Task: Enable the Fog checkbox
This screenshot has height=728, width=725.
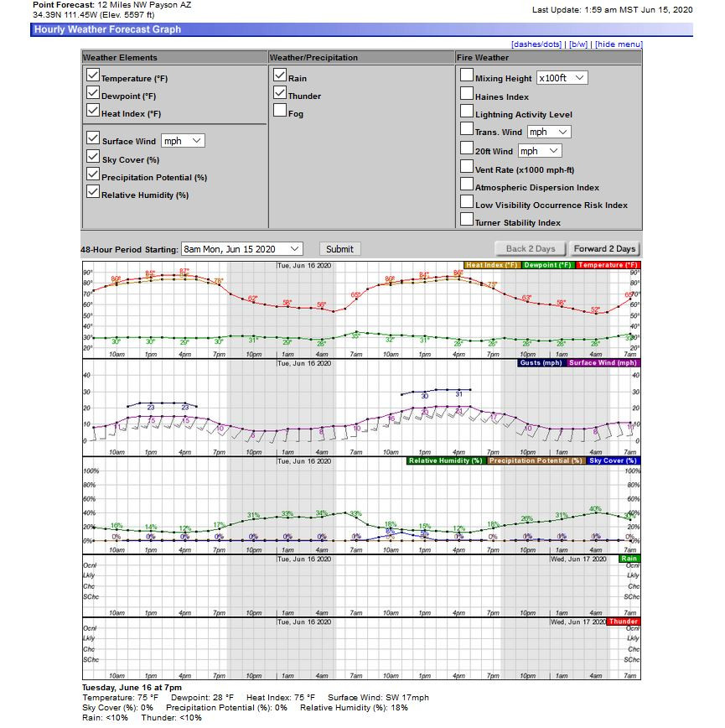Action: [280, 110]
